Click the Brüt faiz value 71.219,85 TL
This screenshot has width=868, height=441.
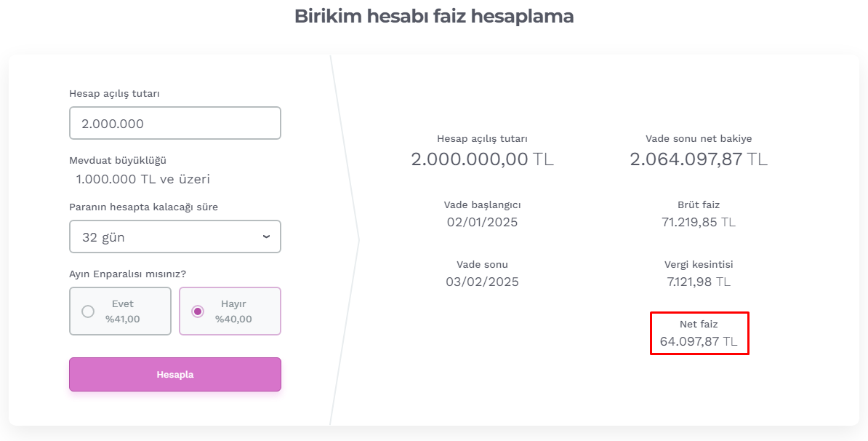(x=699, y=222)
